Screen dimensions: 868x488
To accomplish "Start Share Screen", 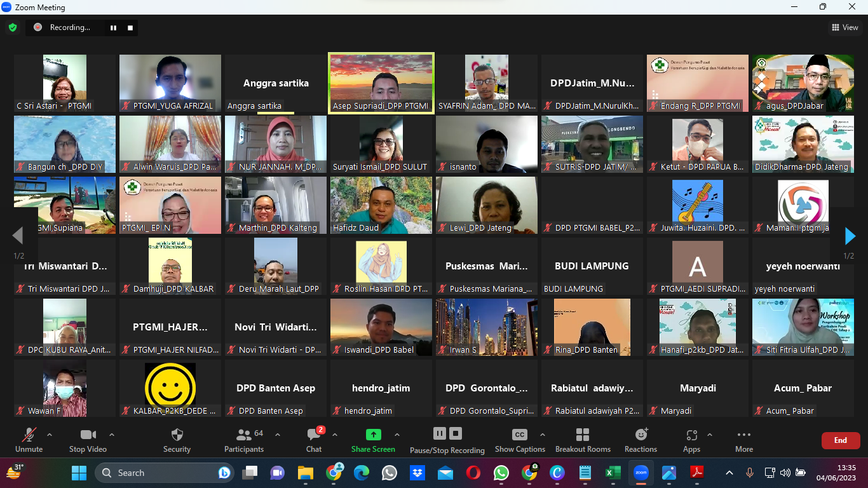I will click(x=373, y=440).
